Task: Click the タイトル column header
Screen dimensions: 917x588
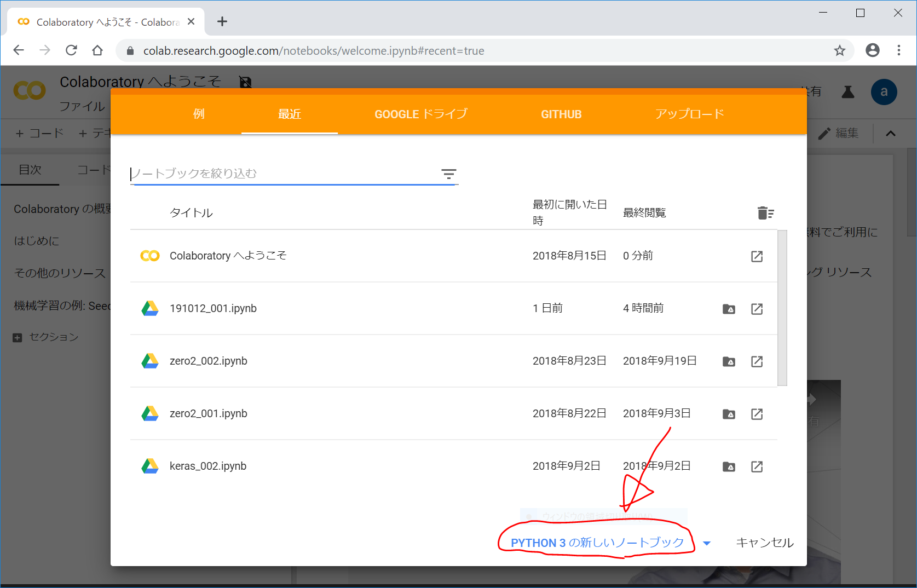Action: coord(191,212)
